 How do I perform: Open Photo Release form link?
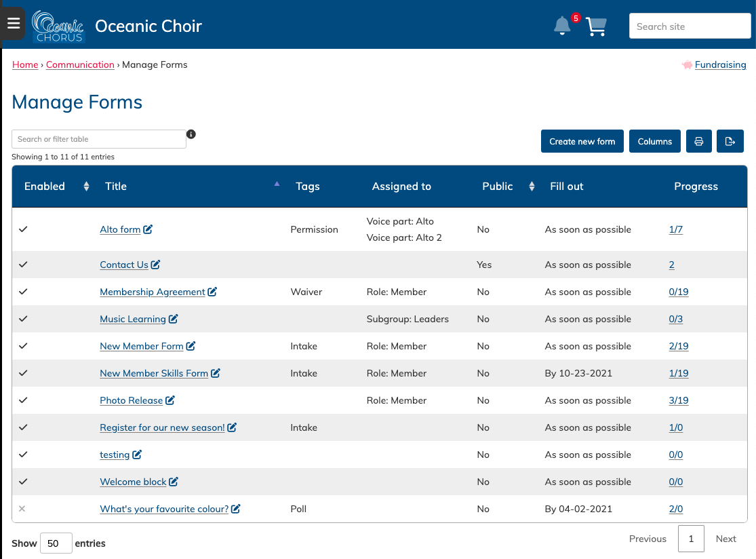pyautogui.click(x=131, y=400)
